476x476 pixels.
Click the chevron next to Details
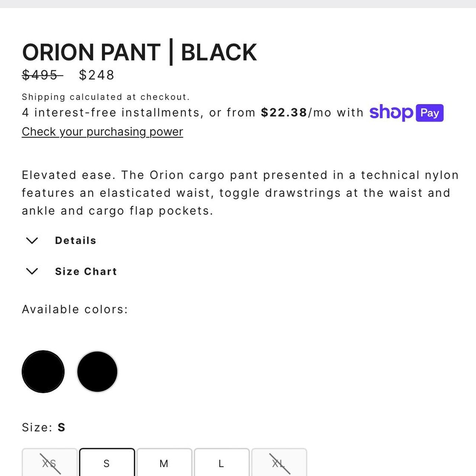[x=32, y=240]
